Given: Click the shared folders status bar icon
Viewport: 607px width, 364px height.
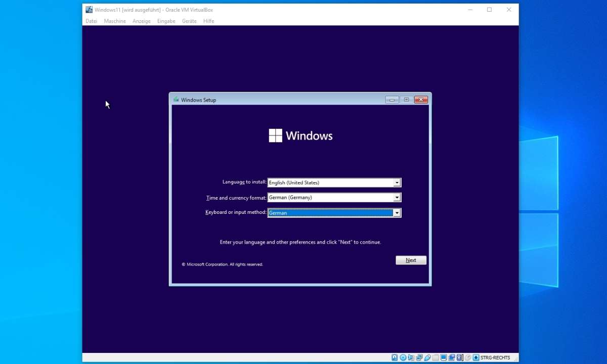Looking at the screenshot, I should point(435,357).
